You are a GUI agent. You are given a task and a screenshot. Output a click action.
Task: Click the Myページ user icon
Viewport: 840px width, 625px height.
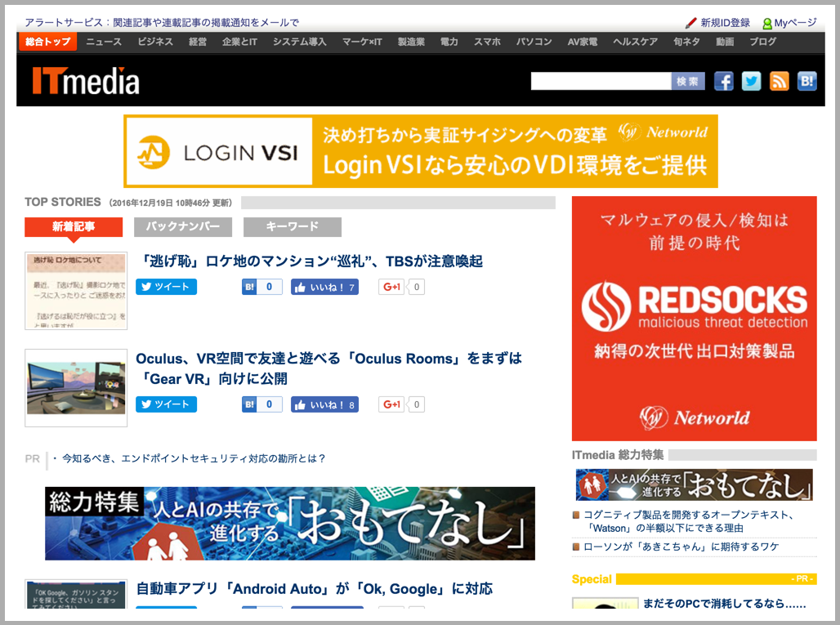767,24
